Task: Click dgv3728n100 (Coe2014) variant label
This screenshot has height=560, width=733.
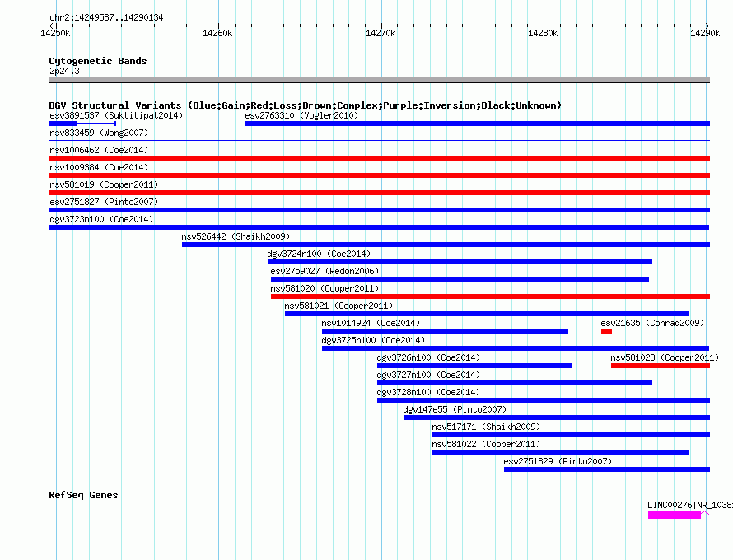Action: click(428, 392)
